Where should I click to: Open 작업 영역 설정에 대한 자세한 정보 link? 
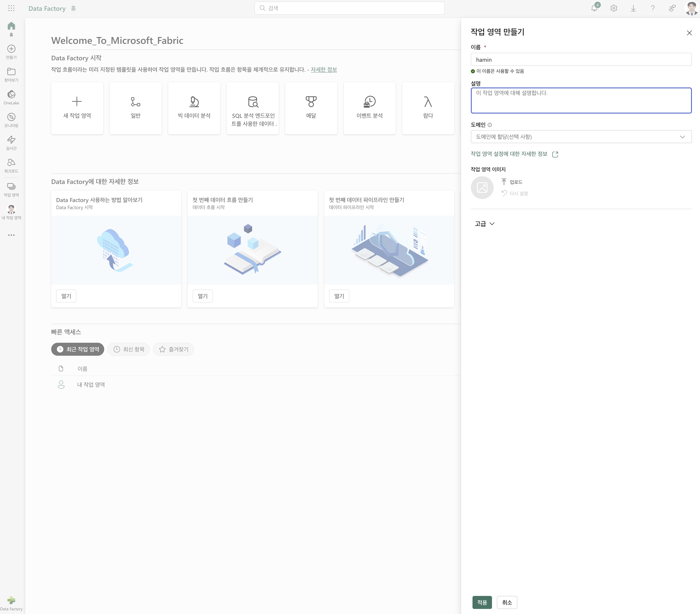point(514,154)
